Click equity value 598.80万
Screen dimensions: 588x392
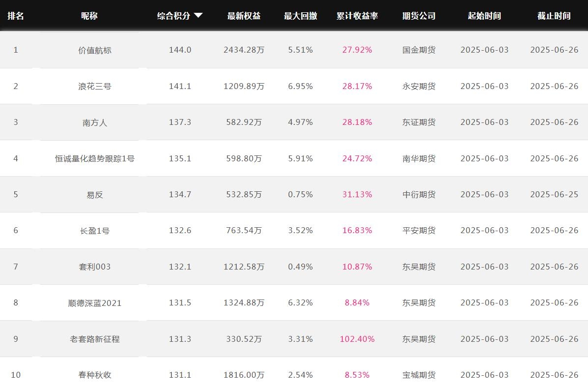pos(244,158)
